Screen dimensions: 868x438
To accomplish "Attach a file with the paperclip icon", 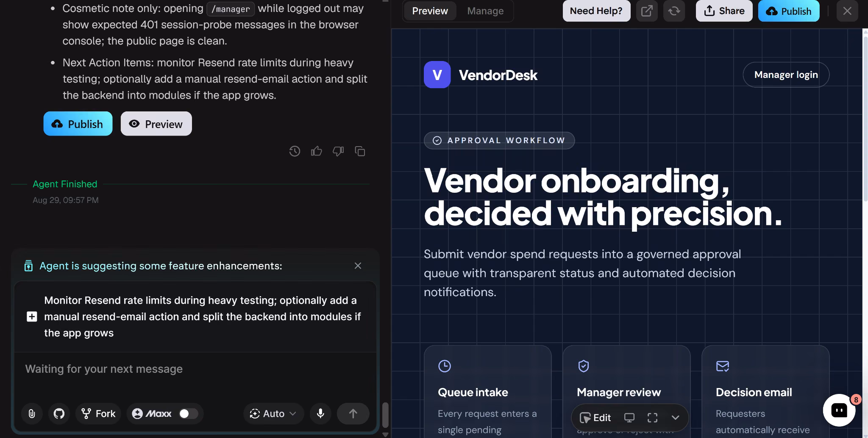I will click(32, 413).
